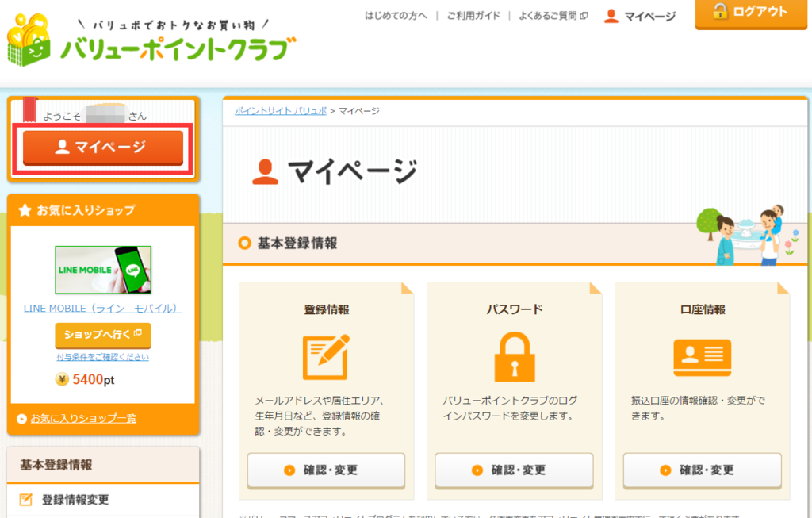The height and width of the screenshot is (518, 812).
Task: Open LINE MOBILE（ライン モバイル）link
Action: (x=102, y=309)
